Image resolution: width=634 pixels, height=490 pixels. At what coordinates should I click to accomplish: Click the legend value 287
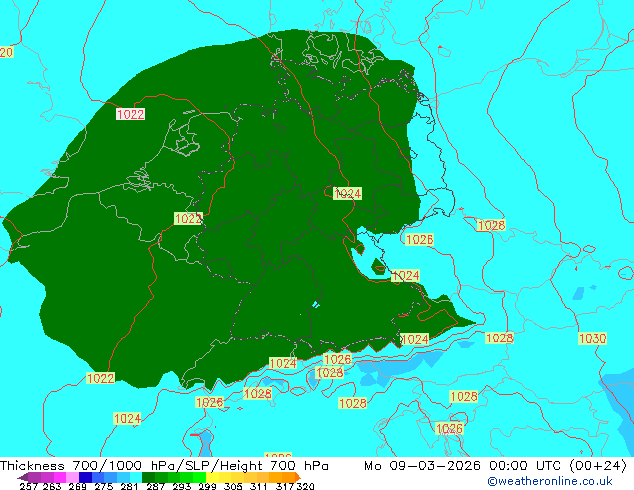coord(155,486)
